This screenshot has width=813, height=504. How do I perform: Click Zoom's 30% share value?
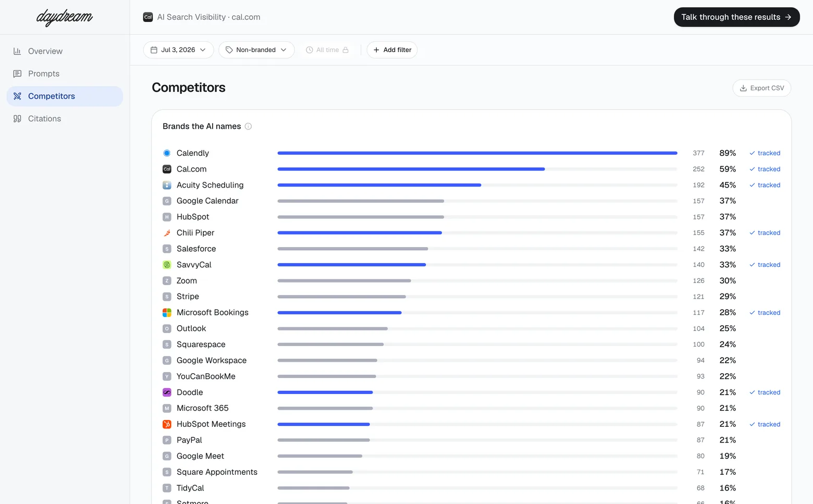tap(728, 281)
